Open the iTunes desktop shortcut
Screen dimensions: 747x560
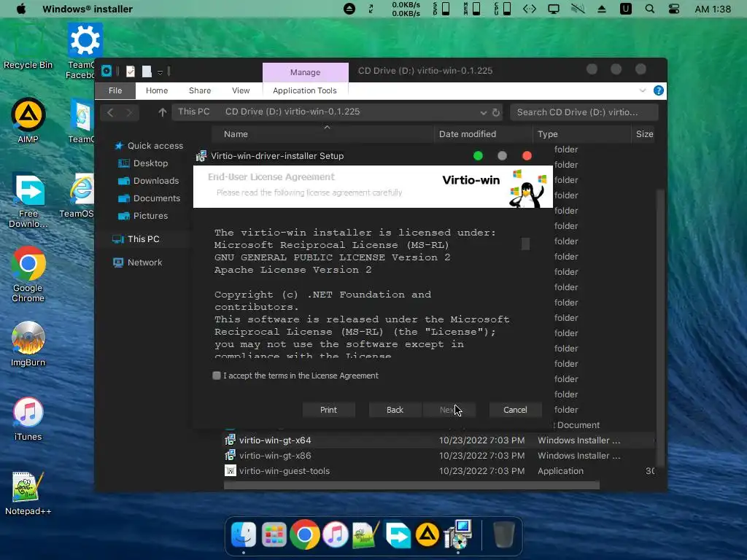(28, 419)
